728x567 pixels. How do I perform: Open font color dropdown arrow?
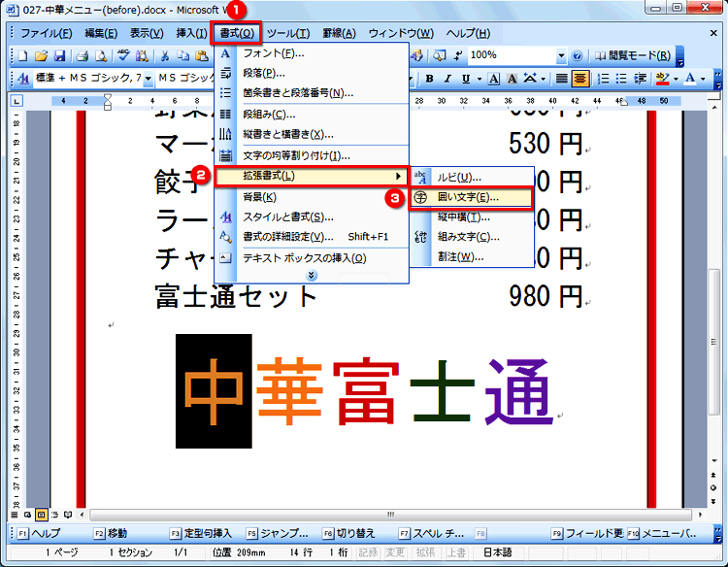click(x=703, y=79)
